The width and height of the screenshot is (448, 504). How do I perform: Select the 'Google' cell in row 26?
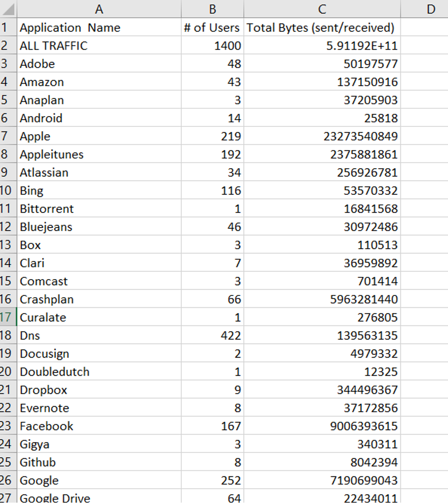tap(99, 480)
